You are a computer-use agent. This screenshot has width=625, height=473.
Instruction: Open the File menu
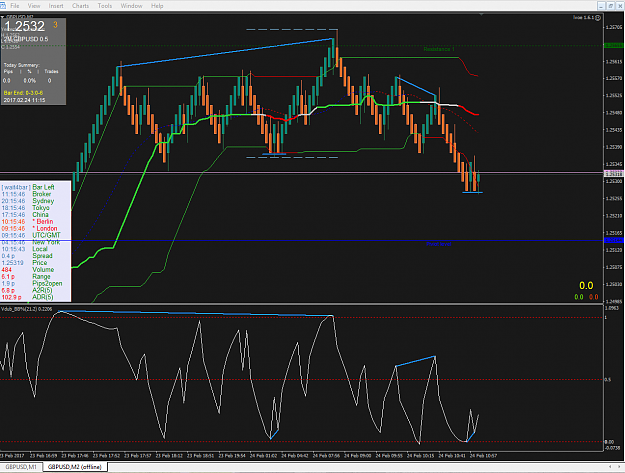coord(15,6)
